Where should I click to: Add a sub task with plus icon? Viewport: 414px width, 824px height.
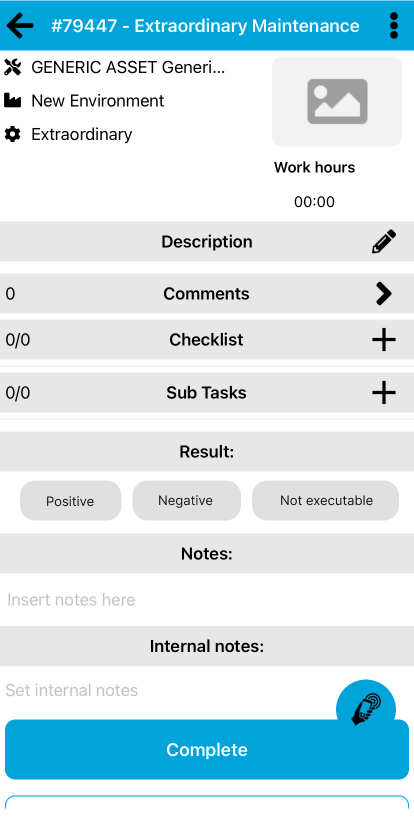pos(384,393)
